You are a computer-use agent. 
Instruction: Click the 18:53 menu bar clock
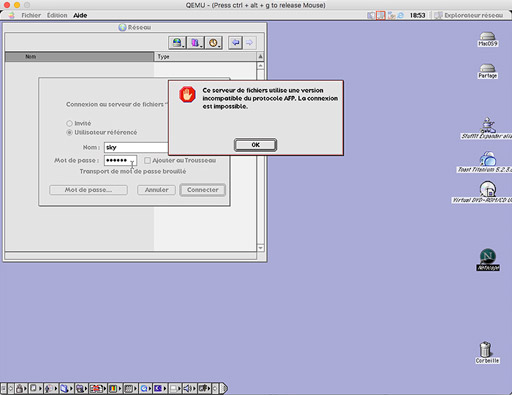pos(417,15)
